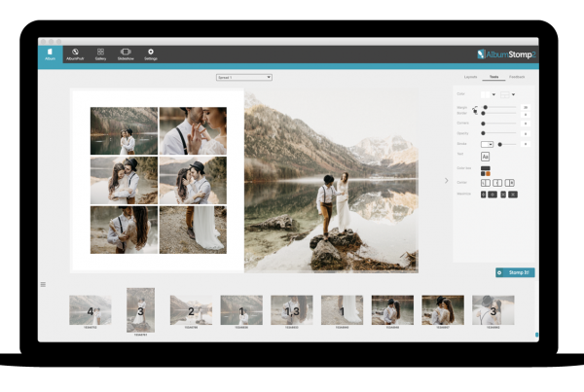Screen dimensions: 584x392
Task: Open the second Color dropdown arrow
Action: point(513,94)
